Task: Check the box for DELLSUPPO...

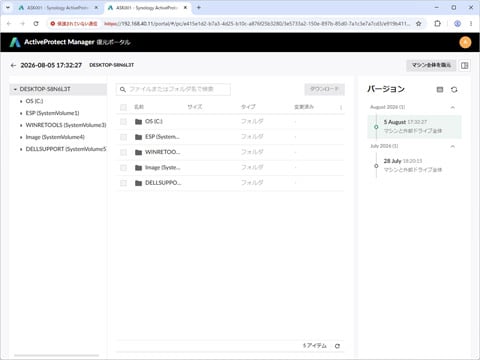Action: [123, 183]
